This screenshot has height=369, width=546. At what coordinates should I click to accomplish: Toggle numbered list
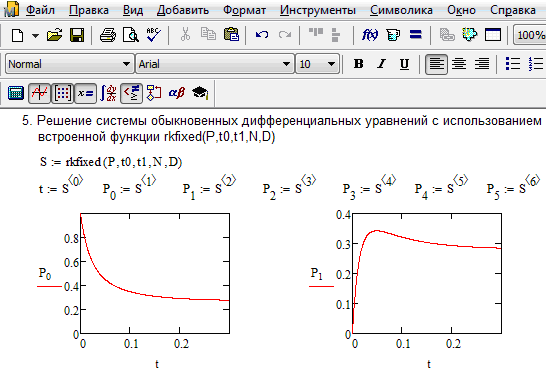coord(536,64)
